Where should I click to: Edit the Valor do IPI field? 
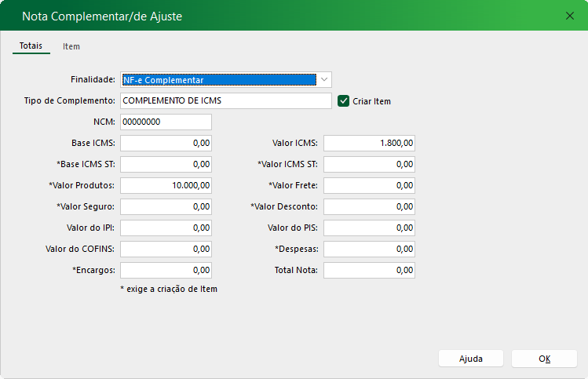(166, 228)
